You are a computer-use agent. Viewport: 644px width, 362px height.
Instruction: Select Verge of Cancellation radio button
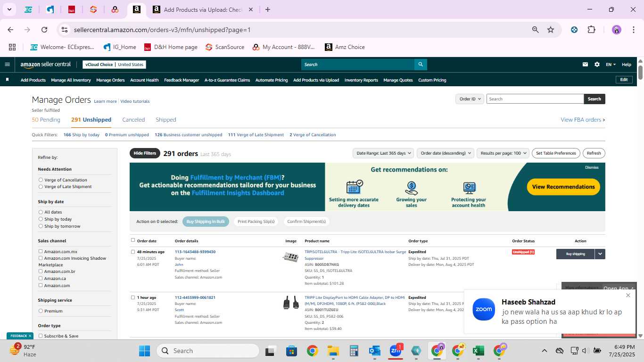click(41, 180)
